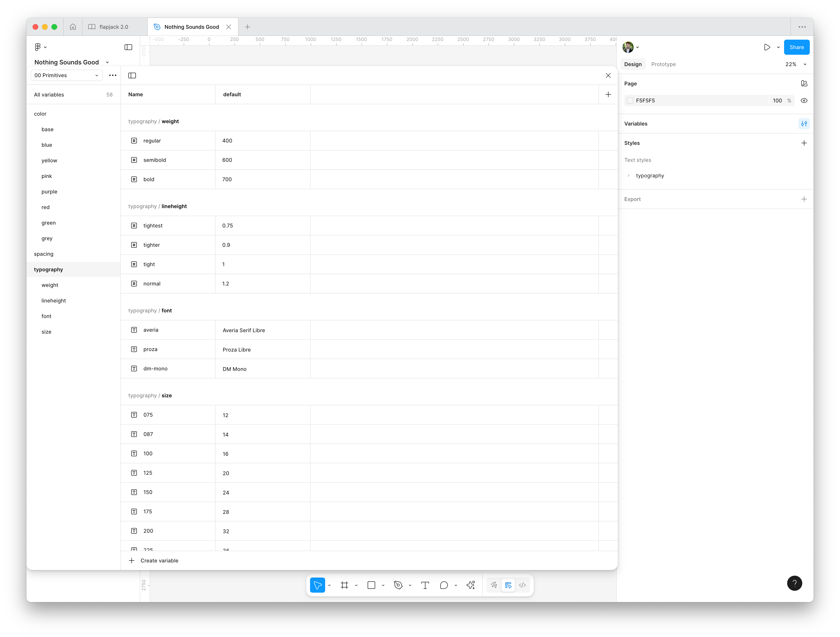Toggle page background visibility with the eye icon

point(804,100)
